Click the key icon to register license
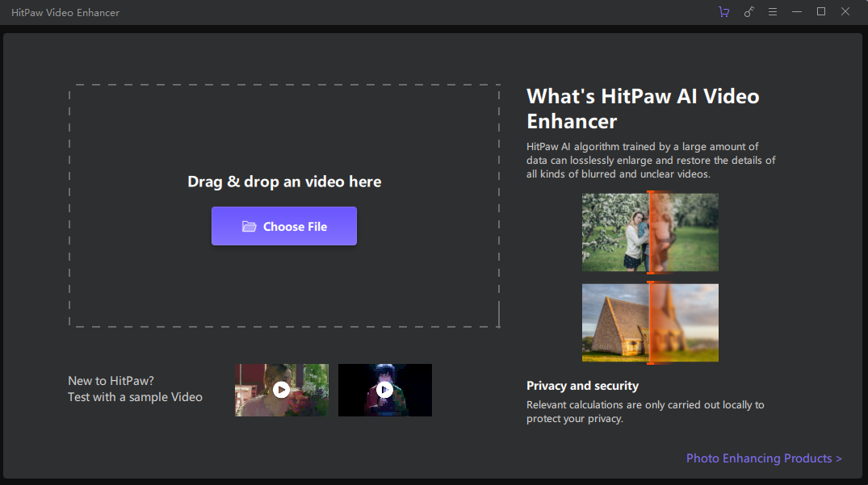868x485 pixels. click(x=748, y=12)
